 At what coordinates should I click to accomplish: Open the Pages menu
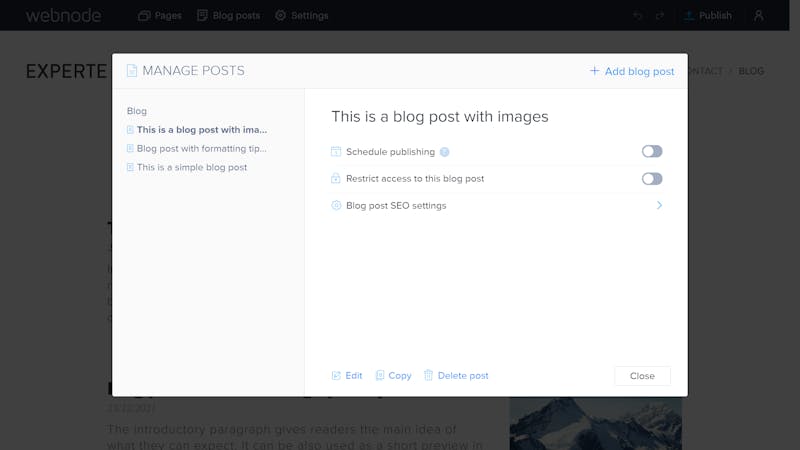160,16
